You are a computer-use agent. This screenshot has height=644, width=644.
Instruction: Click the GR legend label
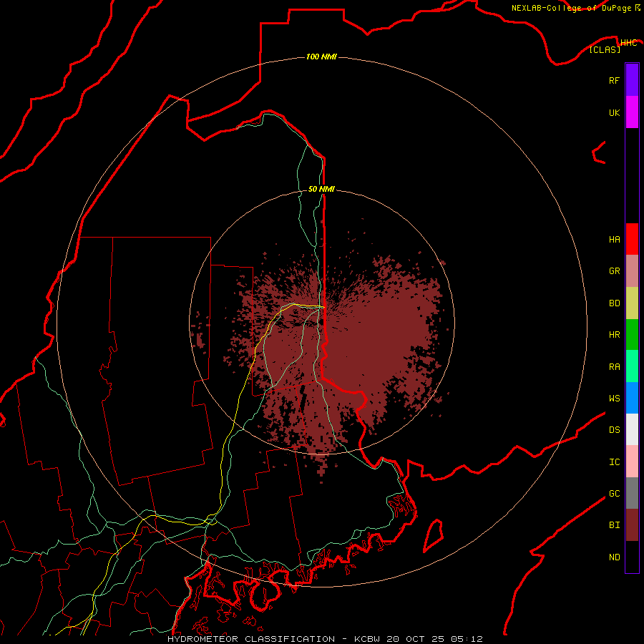point(614,271)
